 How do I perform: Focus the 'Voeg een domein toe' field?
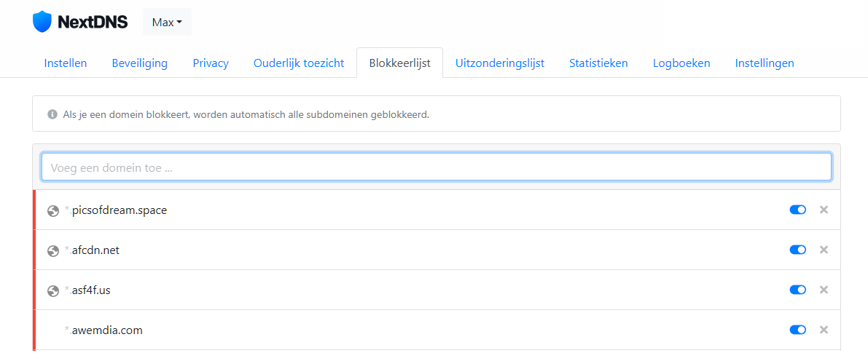436,167
